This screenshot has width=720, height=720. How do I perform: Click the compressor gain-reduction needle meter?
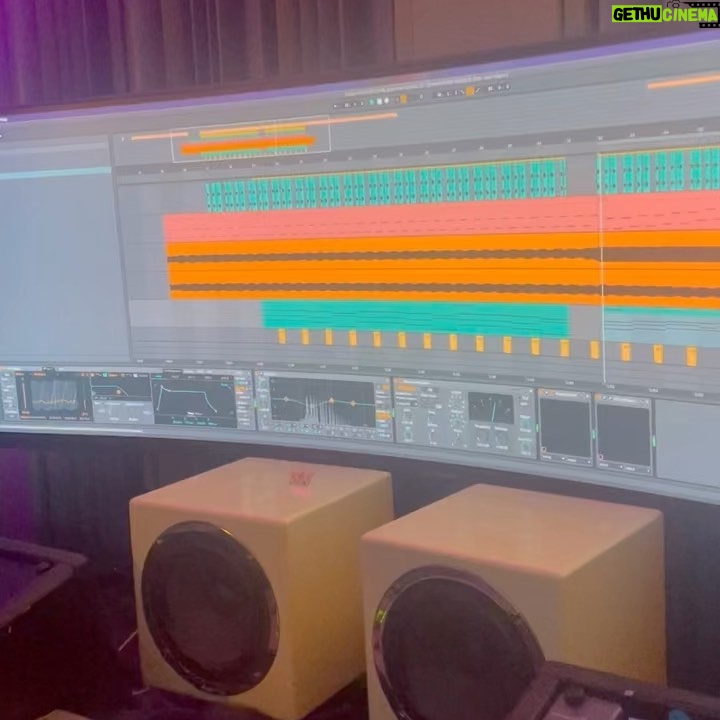click(491, 408)
